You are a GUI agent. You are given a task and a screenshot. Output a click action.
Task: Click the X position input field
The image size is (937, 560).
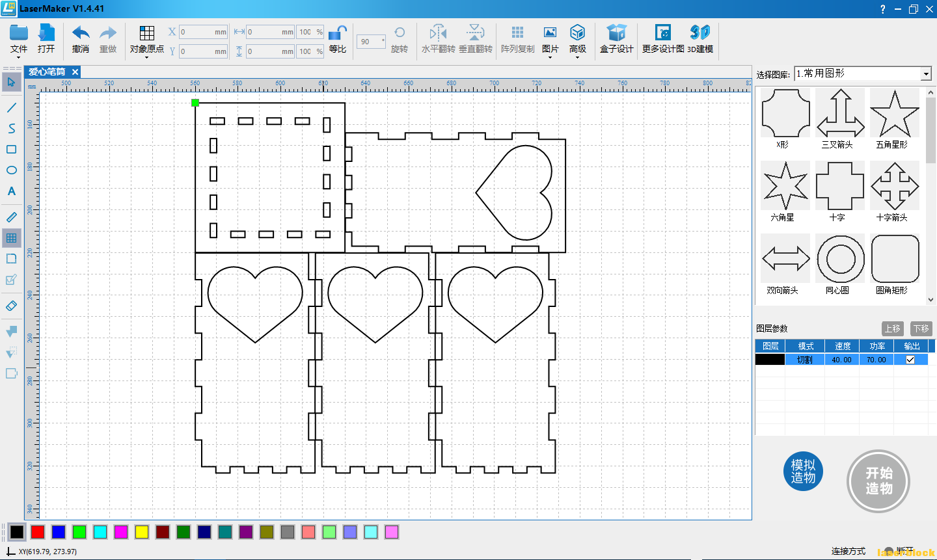tap(203, 32)
